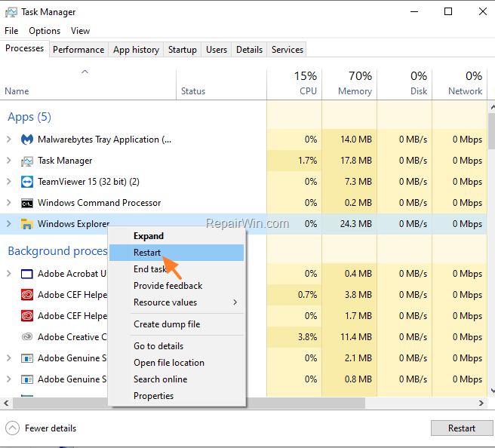Image resolution: width=495 pixels, height=448 pixels.
Task: Click the TeamViewer 15 process icon
Action: click(x=27, y=182)
